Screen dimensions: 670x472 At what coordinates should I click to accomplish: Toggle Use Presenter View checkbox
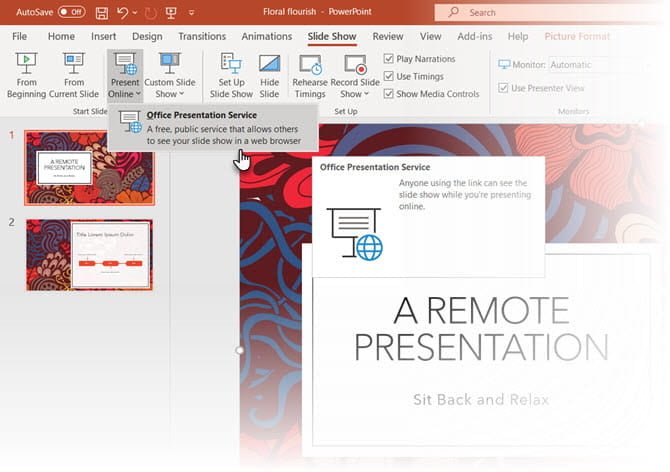pyautogui.click(x=503, y=88)
